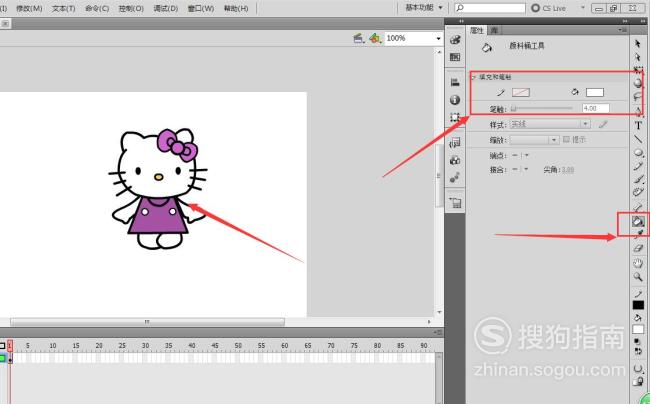Select the Pencil tool
650x404 pixels.
click(x=638, y=166)
